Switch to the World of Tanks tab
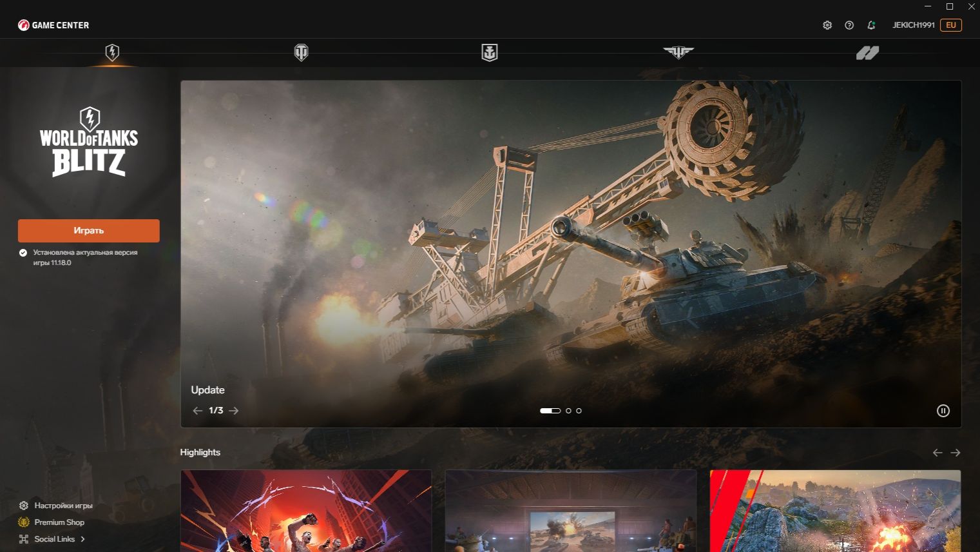The image size is (980, 552). click(301, 52)
